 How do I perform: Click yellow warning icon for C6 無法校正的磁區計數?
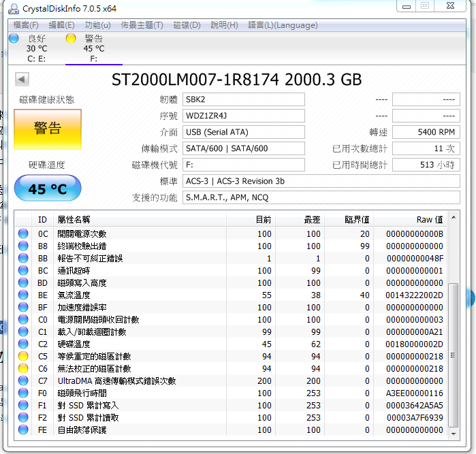tap(23, 368)
